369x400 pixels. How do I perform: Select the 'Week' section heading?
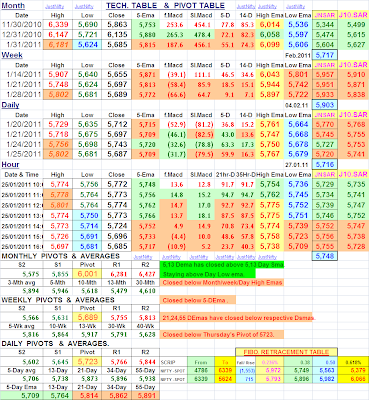point(12,55)
